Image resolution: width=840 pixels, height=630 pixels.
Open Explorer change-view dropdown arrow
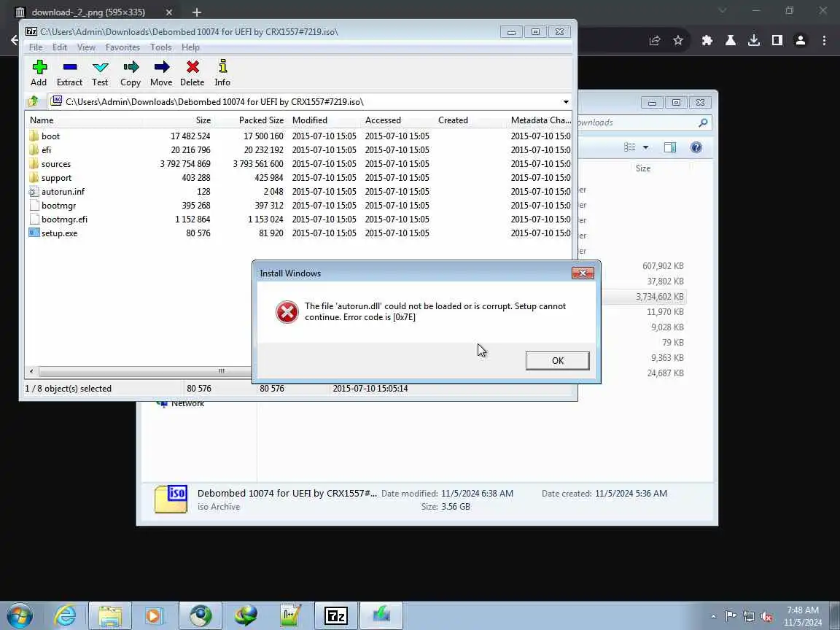point(645,147)
